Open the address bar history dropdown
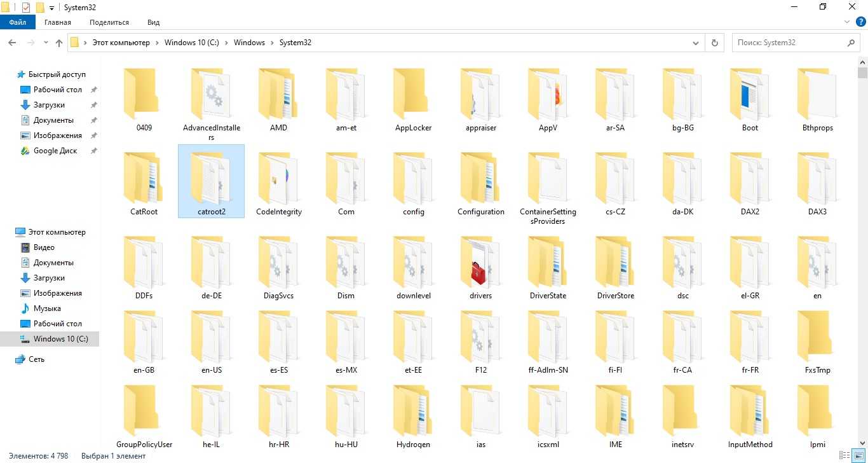This screenshot has width=868, height=463. [x=696, y=43]
